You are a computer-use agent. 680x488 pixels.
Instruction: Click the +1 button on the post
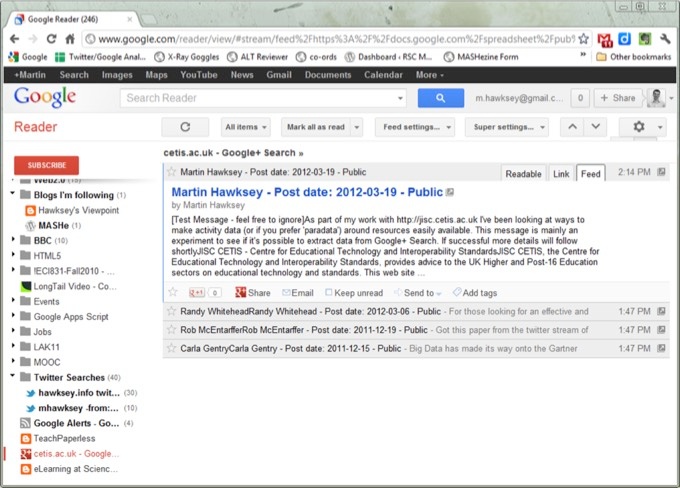point(196,293)
